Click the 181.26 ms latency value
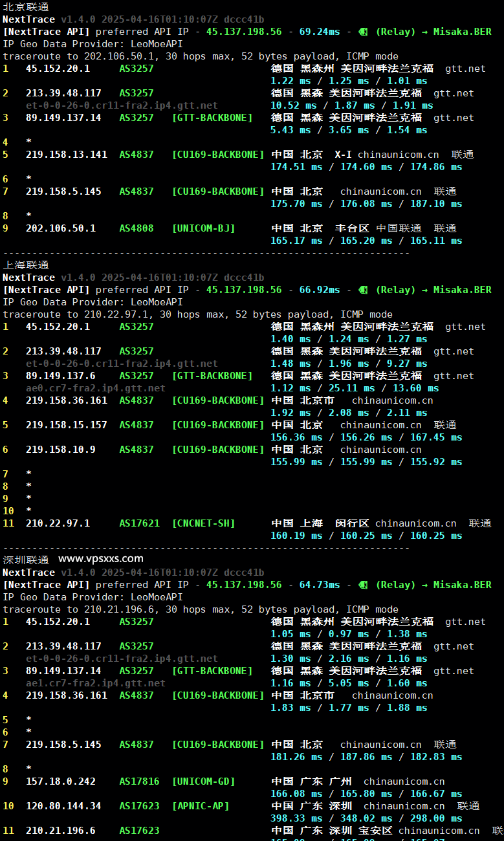Viewport: 504px width, 841px height. coord(296,757)
